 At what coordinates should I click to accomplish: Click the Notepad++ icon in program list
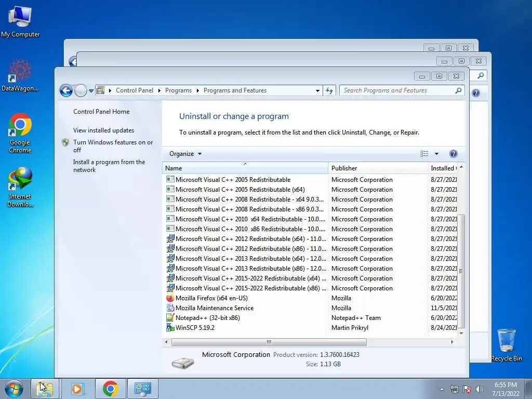[170, 317]
